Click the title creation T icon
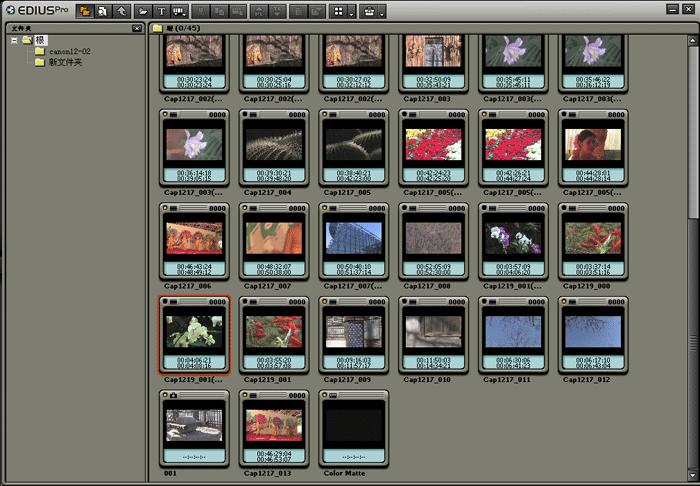The height and width of the screenshot is (486, 700). [x=162, y=12]
